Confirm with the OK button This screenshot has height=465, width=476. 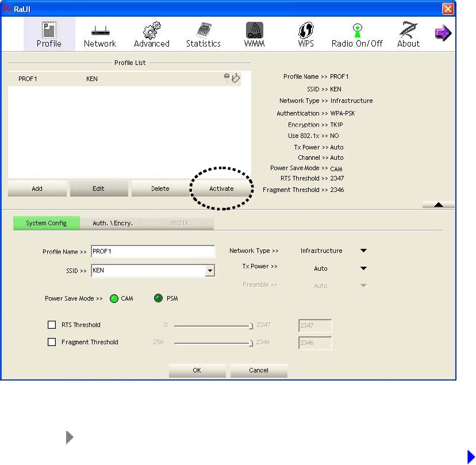coord(197,370)
